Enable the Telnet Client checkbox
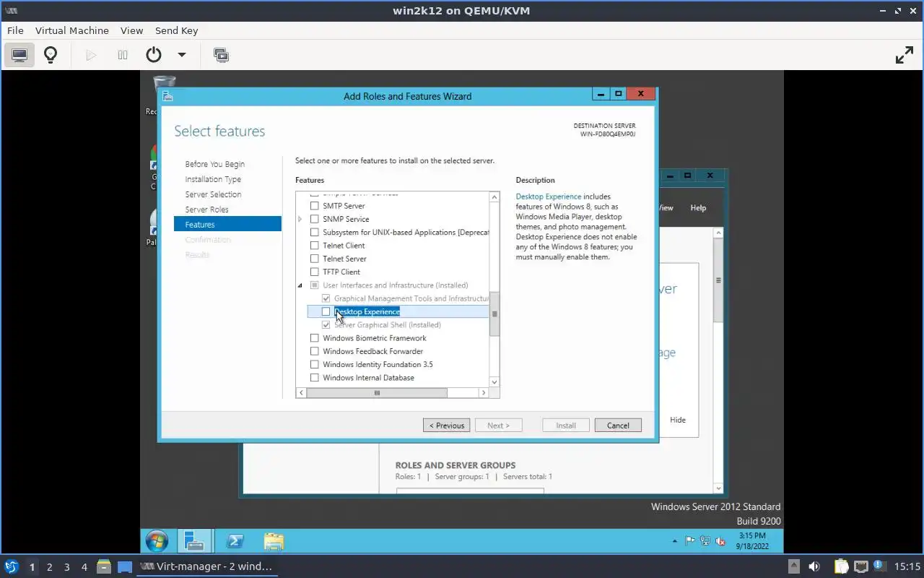924x578 pixels. 314,246
